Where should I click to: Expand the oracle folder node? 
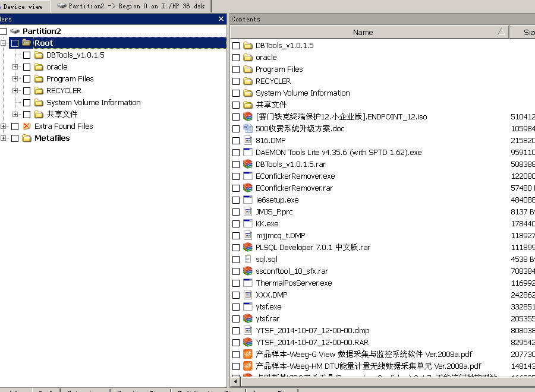15,67
